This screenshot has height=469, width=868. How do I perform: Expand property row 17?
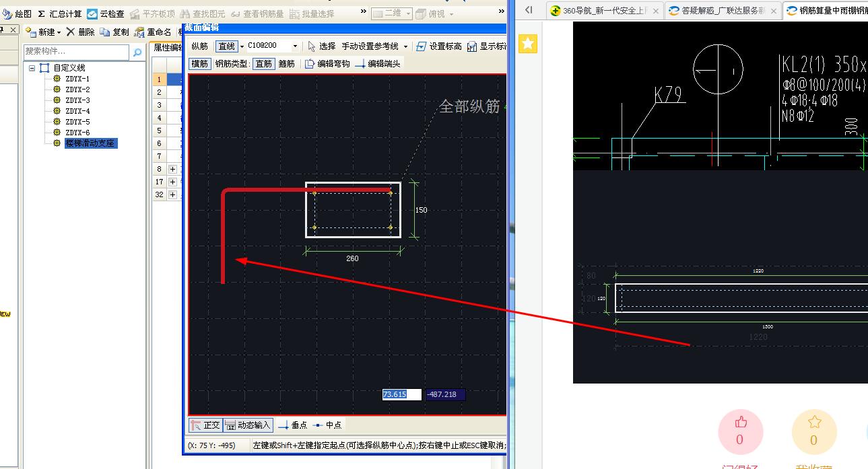173,182
